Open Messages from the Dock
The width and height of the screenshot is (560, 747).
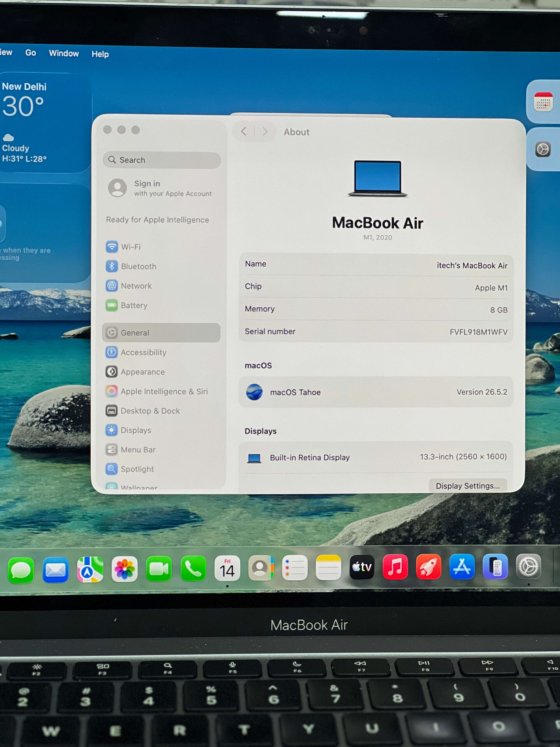pyautogui.click(x=21, y=570)
